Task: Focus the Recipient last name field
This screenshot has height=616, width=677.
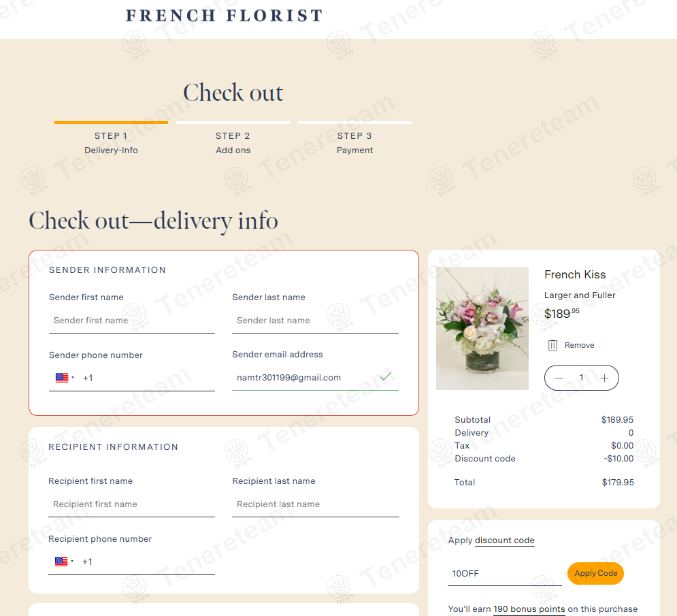Action: tap(315, 504)
